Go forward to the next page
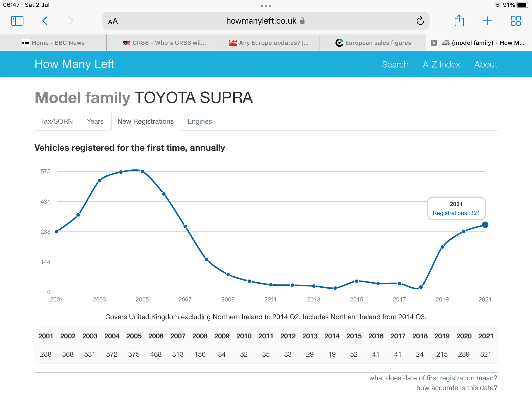This screenshot has height=399, width=532. pos(71,21)
